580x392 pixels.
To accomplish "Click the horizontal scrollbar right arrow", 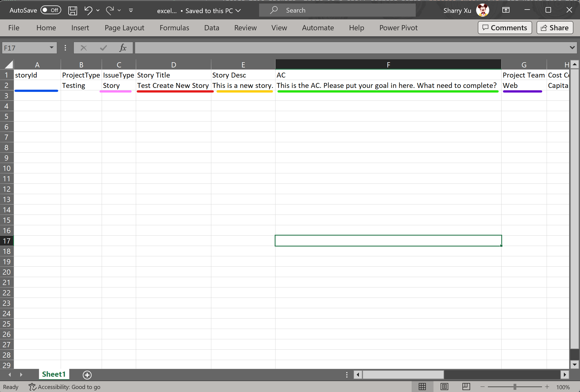I will tap(565, 375).
